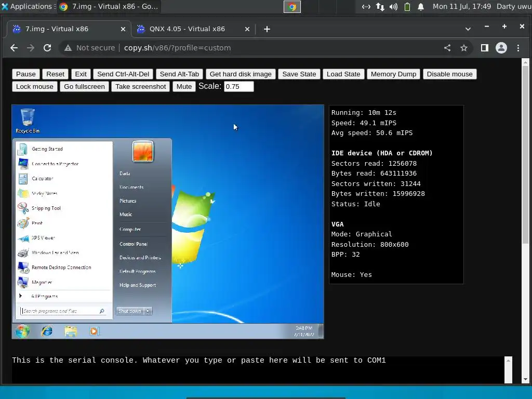Viewport: 532px width, 399px height.
Task: Click the battery indicator in top panel
Action: 407,7
